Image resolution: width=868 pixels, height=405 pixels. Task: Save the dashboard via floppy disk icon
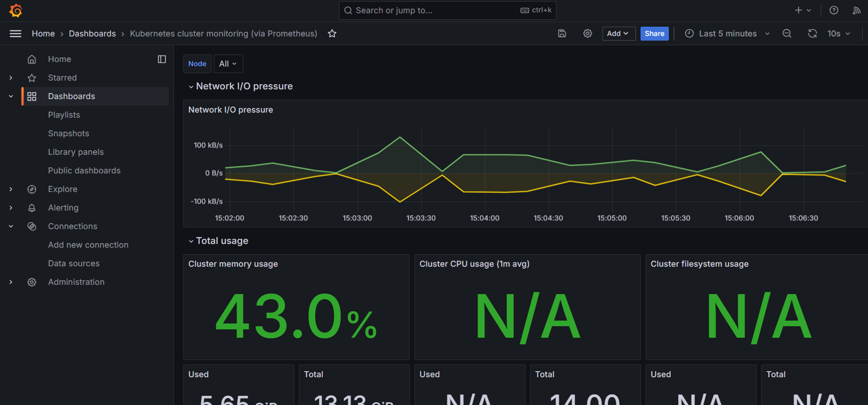pos(562,33)
